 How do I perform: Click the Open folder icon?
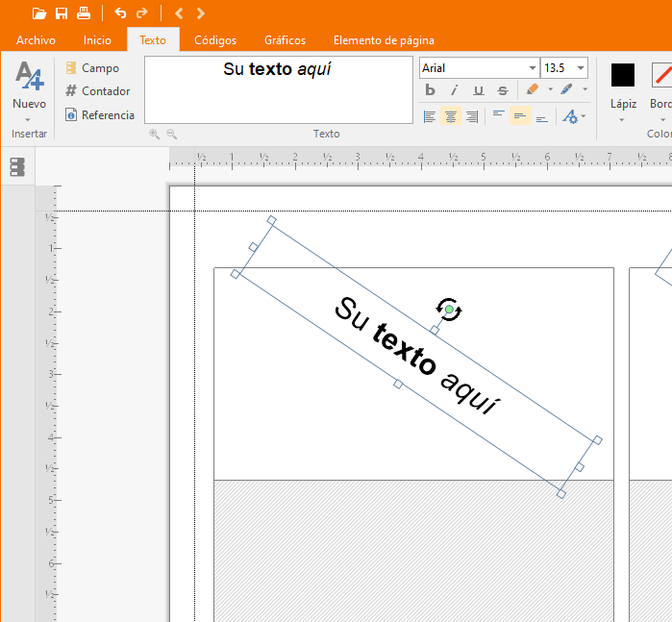[38, 13]
